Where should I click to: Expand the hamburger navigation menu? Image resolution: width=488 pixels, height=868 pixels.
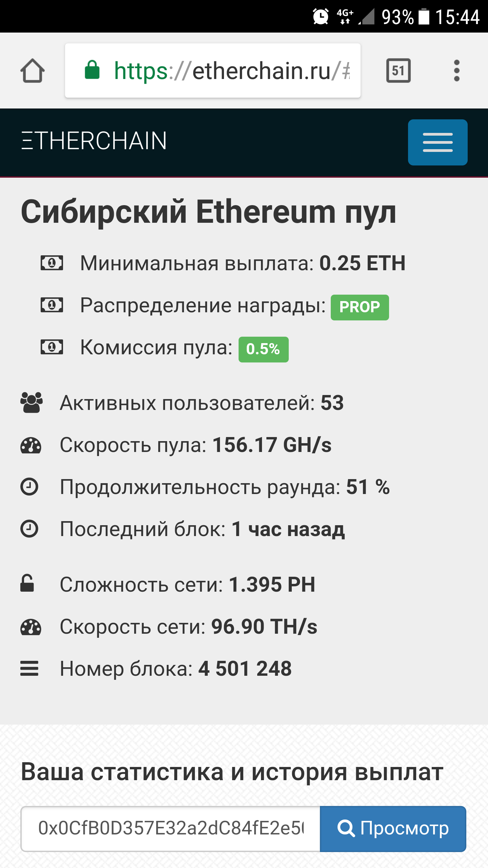click(438, 142)
